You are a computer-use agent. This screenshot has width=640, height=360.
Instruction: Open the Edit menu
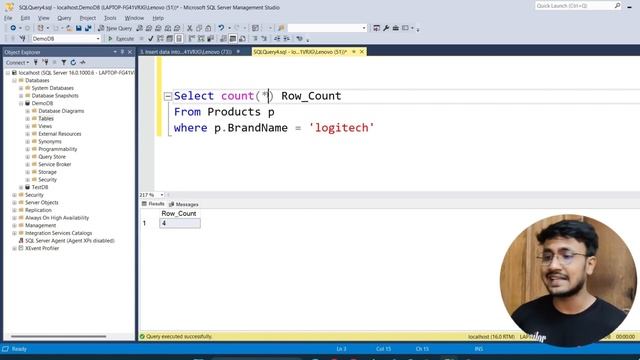25,18
